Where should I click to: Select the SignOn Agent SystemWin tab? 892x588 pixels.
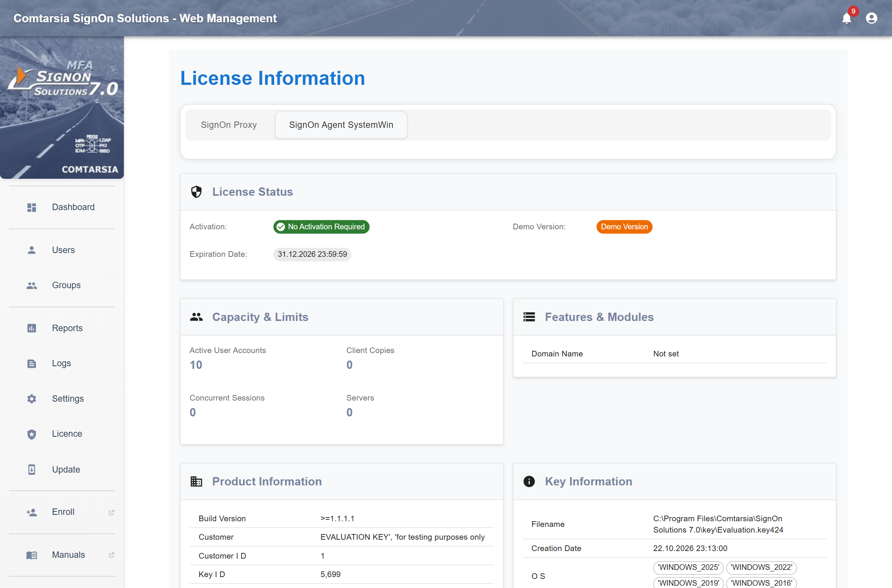[341, 125]
